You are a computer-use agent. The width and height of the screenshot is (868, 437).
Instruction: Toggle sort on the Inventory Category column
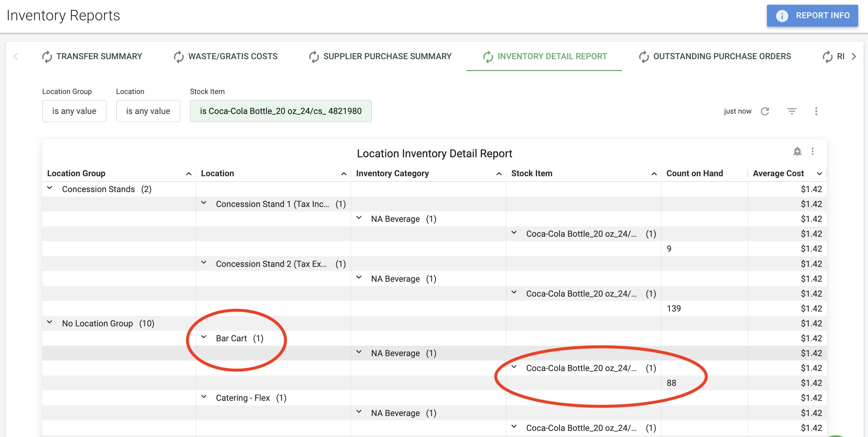(x=499, y=174)
